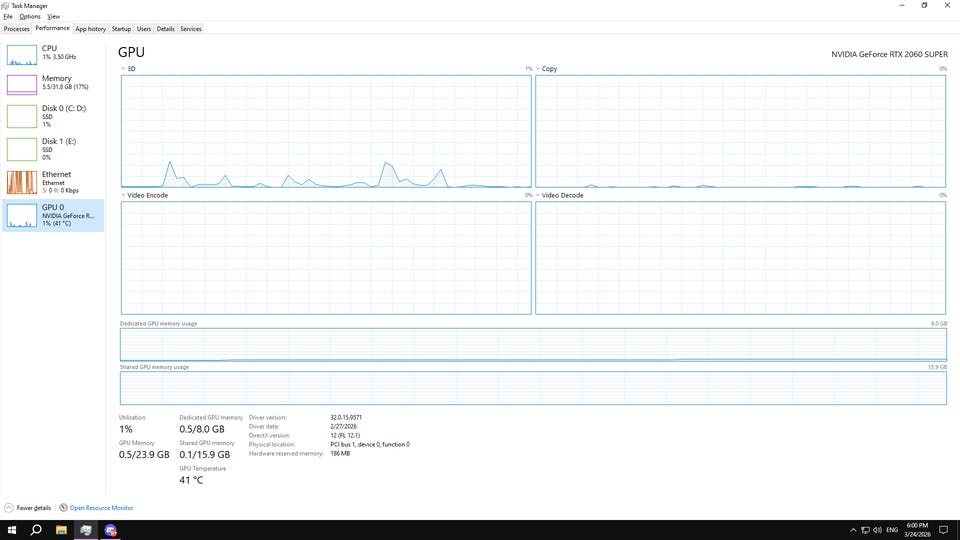960x540 pixels.
Task: Click the DirectX version 12 (FL 12.1) text
Action: pyautogui.click(x=345, y=436)
